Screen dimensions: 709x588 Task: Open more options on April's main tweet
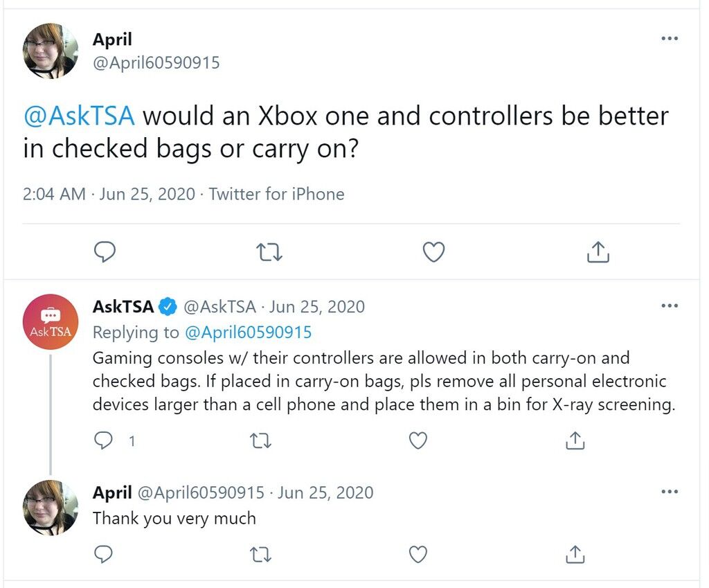(x=670, y=39)
